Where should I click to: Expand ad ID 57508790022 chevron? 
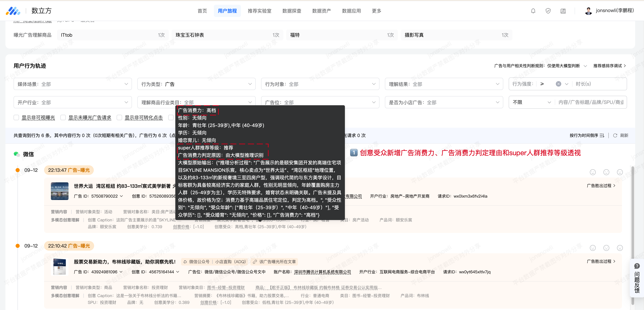click(x=122, y=196)
